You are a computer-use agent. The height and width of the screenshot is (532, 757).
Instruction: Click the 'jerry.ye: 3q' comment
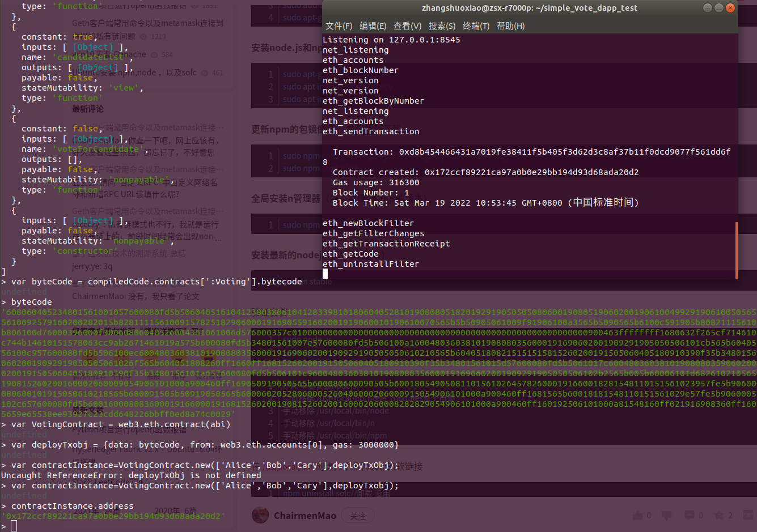[92, 266]
